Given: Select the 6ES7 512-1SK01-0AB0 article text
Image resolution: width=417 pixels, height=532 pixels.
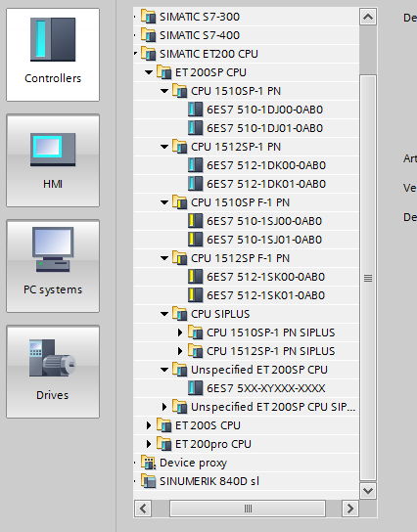Looking at the screenshot, I should click(x=266, y=295).
